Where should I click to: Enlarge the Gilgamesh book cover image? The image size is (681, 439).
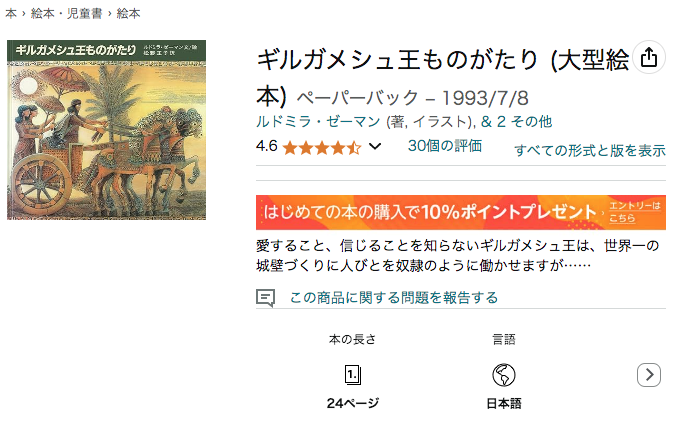point(106,129)
